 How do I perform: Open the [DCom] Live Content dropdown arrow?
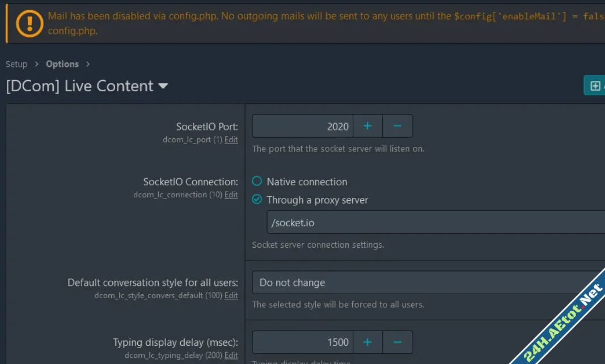pyautogui.click(x=163, y=86)
